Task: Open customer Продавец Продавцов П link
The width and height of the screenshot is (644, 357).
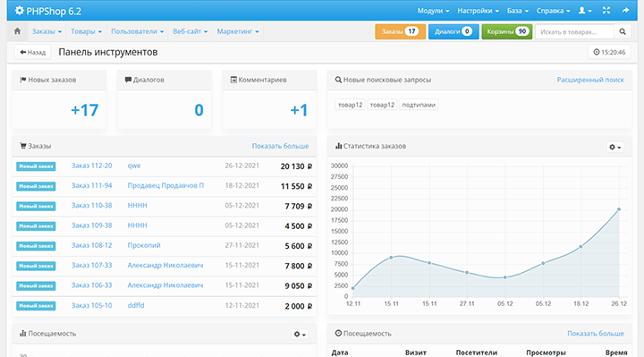Action: [x=165, y=186]
